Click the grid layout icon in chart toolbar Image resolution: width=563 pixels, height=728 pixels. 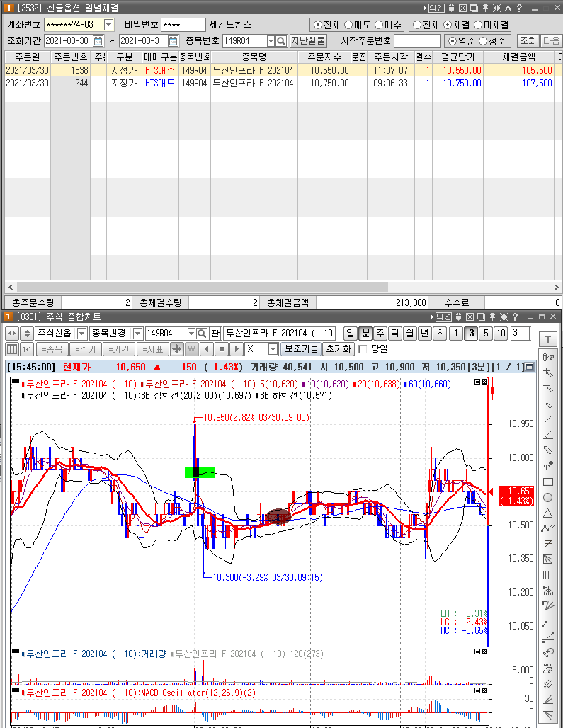pos(12,348)
